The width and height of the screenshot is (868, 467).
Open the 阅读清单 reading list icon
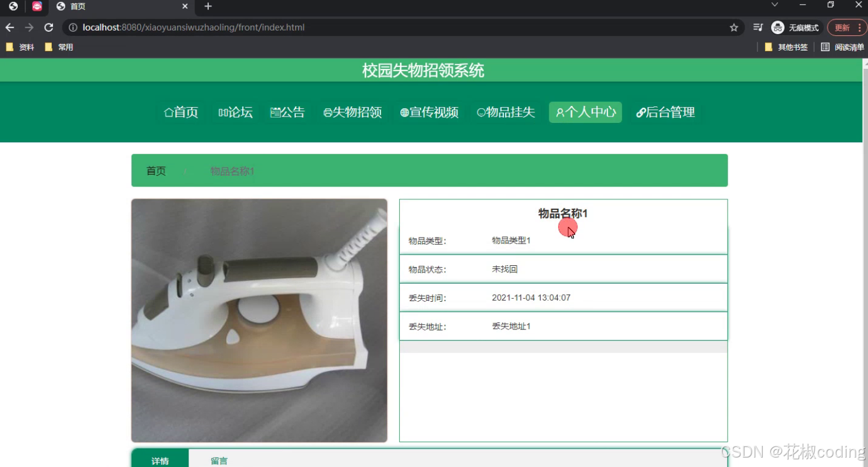[825, 47]
